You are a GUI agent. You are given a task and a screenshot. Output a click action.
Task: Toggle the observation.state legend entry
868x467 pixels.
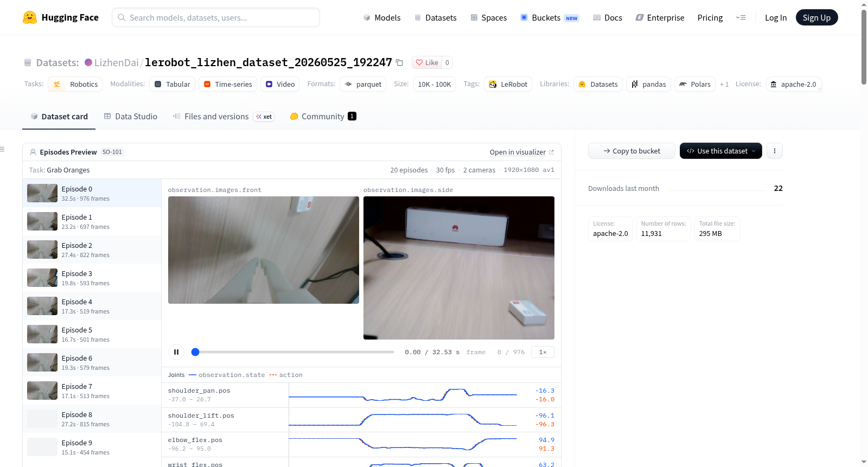tap(227, 375)
